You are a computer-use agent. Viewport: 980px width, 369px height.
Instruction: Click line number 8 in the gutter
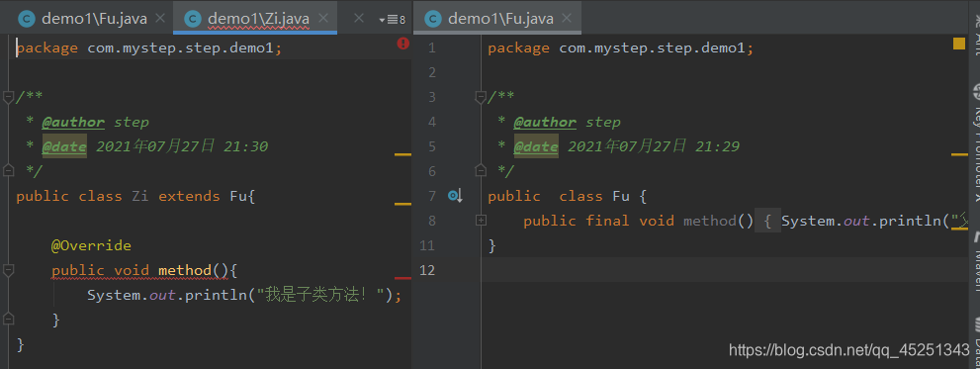432,221
